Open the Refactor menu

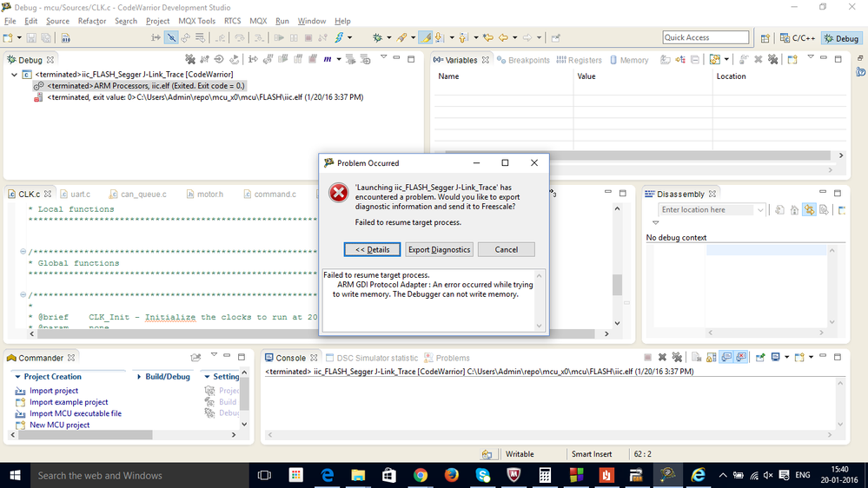click(92, 21)
